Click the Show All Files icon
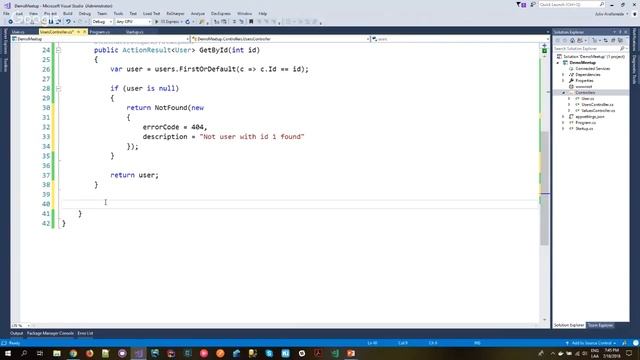 [x=620, y=40]
